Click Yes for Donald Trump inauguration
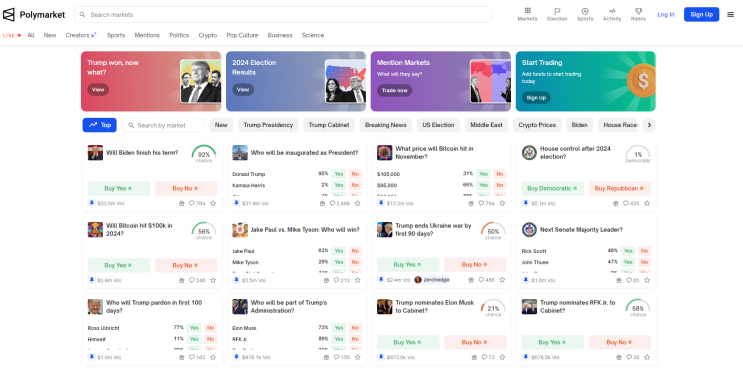 (x=338, y=174)
